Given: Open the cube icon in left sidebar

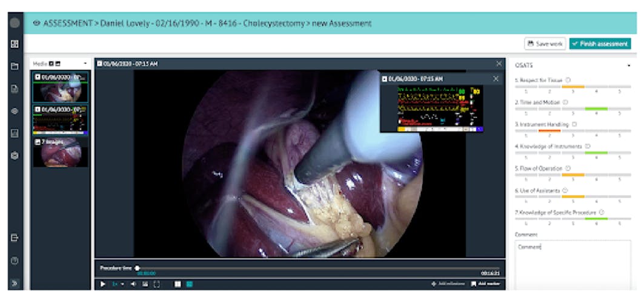Looking at the screenshot, I should (x=15, y=156).
